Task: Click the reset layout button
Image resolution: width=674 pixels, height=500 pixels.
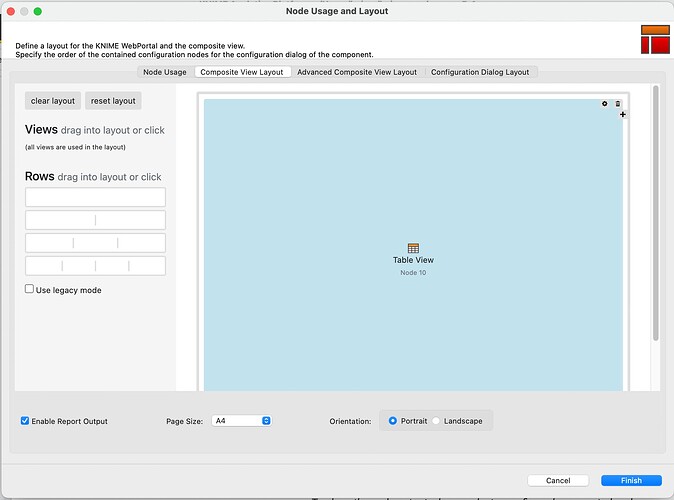Action: point(113,101)
